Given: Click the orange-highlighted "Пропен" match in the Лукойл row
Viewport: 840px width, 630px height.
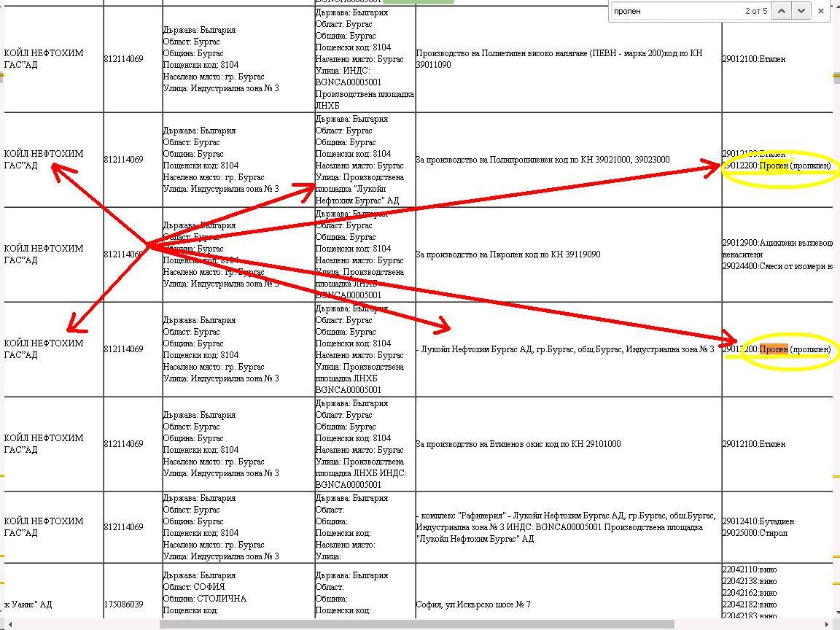Looking at the screenshot, I should click(774, 349).
